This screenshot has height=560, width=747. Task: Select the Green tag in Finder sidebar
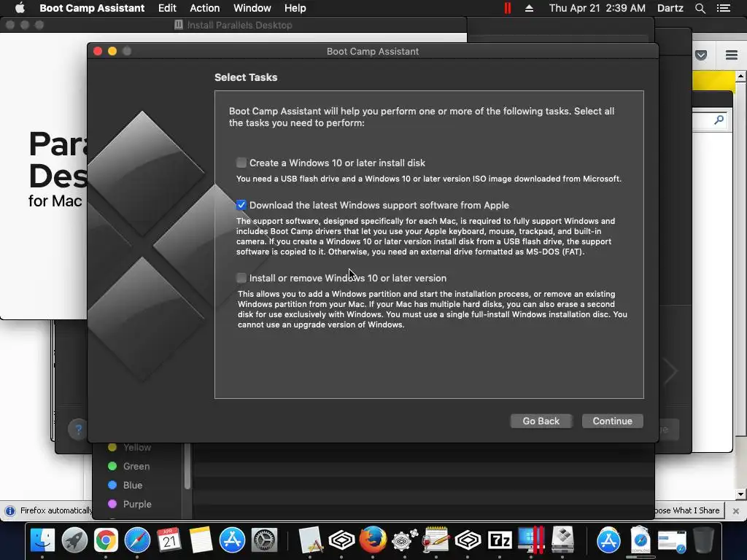(x=129, y=466)
